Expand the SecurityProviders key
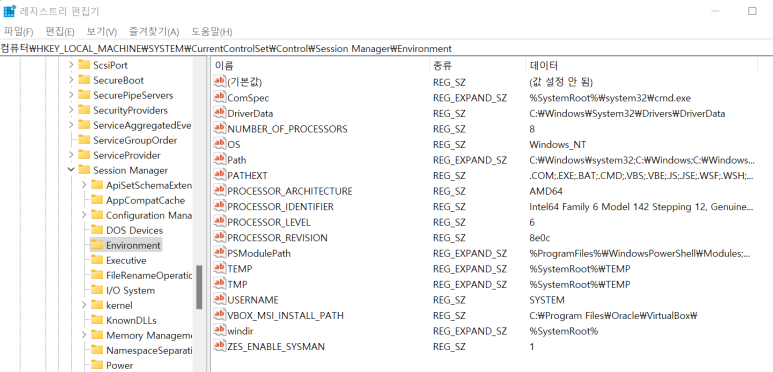The width and height of the screenshot is (773, 372). (71, 110)
